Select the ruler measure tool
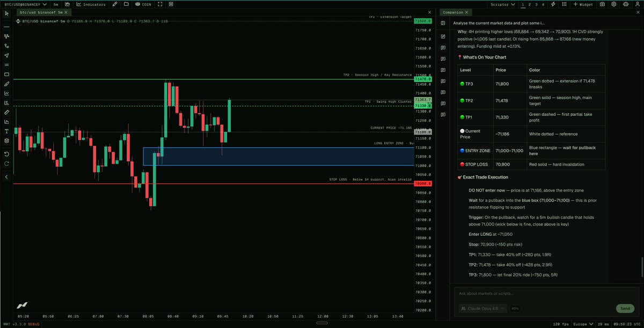Screen dimensions: 644x328 pyautogui.click(x=6, y=112)
